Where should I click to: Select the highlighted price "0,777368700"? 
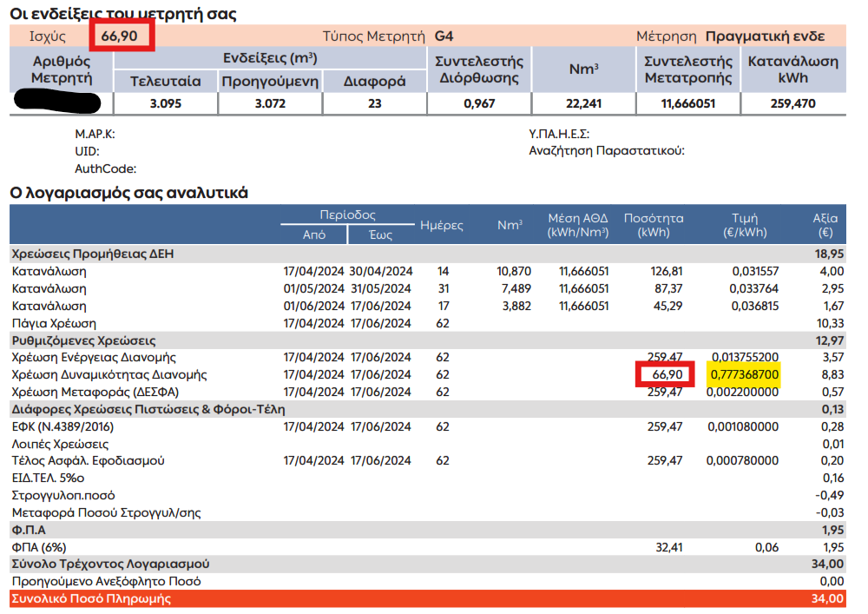(x=745, y=375)
